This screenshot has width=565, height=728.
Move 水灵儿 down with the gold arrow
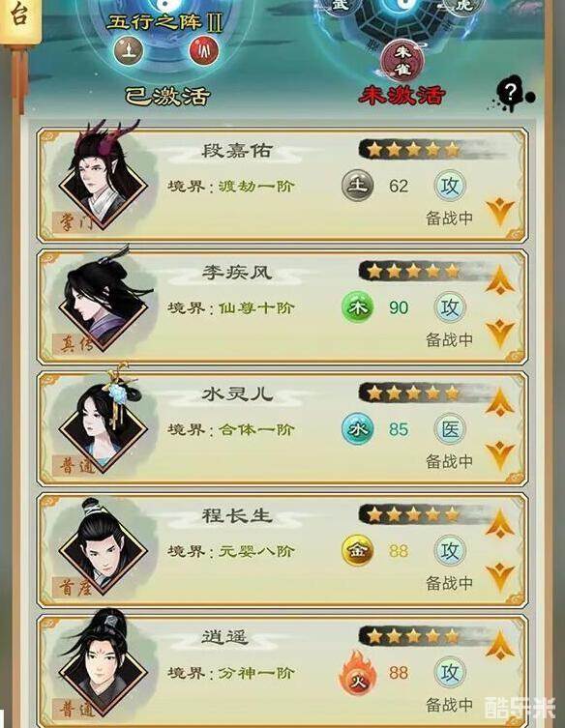point(500,456)
